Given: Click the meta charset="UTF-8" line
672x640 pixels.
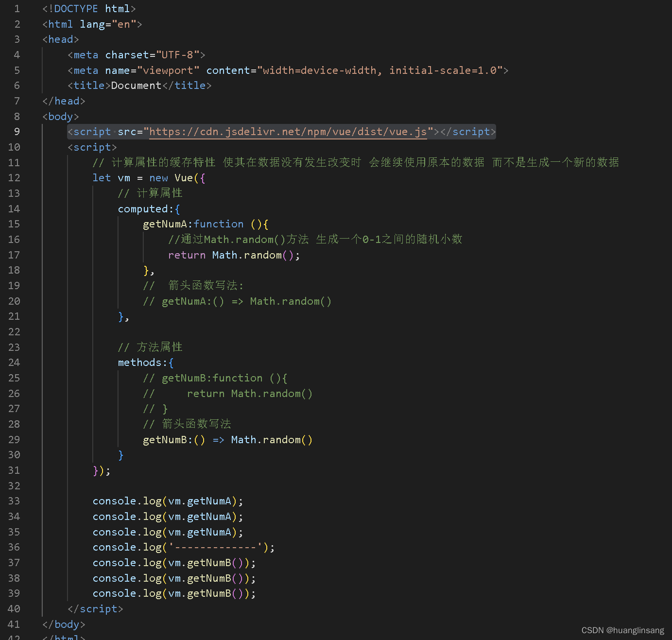Looking at the screenshot, I should [x=137, y=55].
